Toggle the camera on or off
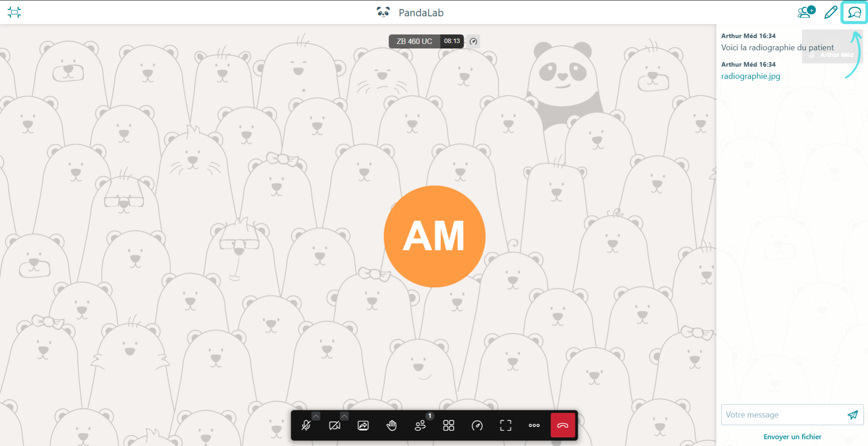The width and height of the screenshot is (868, 446). click(x=335, y=426)
